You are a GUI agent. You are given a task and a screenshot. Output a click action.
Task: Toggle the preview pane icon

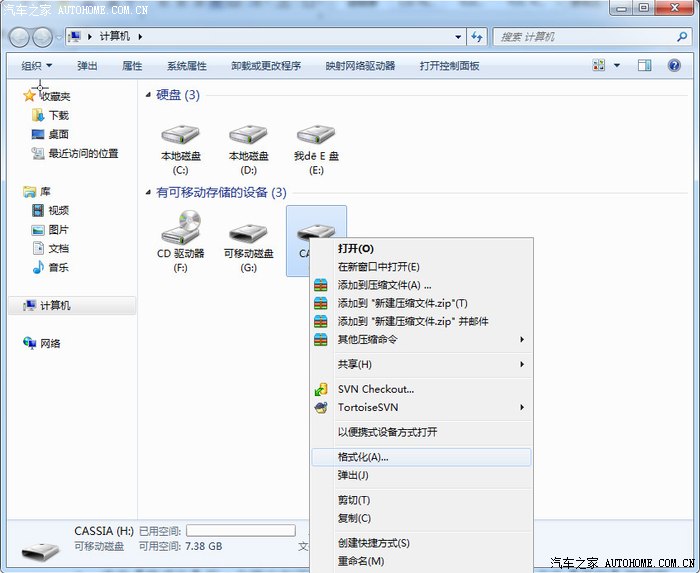click(645, 66)
